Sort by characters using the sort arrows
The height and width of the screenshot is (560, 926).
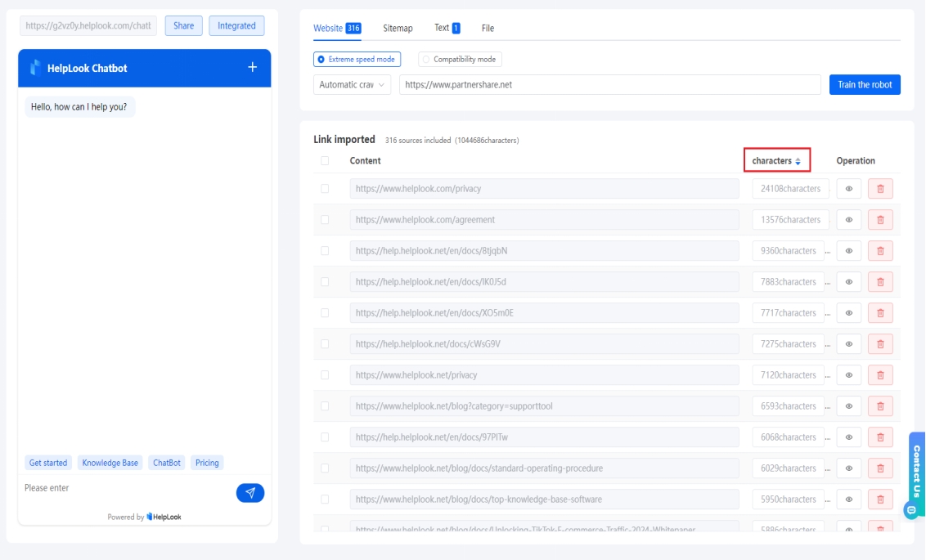point(799,161)
